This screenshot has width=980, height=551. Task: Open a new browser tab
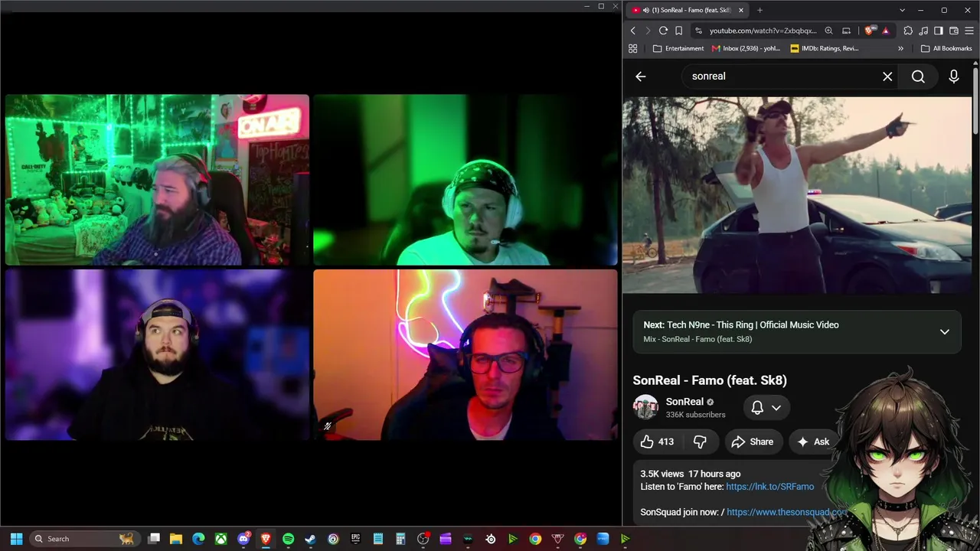[x=759, y=10]
